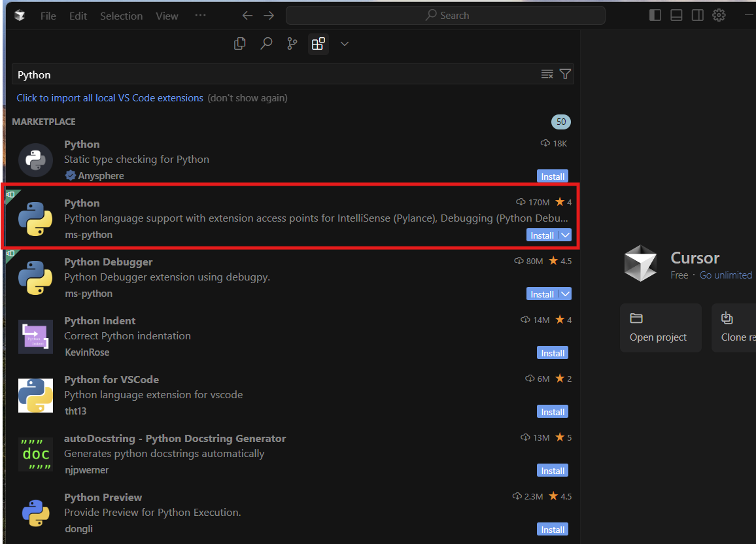Image resolution: width=756 pixels, height=544 pixels.
Task: Open settings gear in title bar
Action: [x=719, y=16]
